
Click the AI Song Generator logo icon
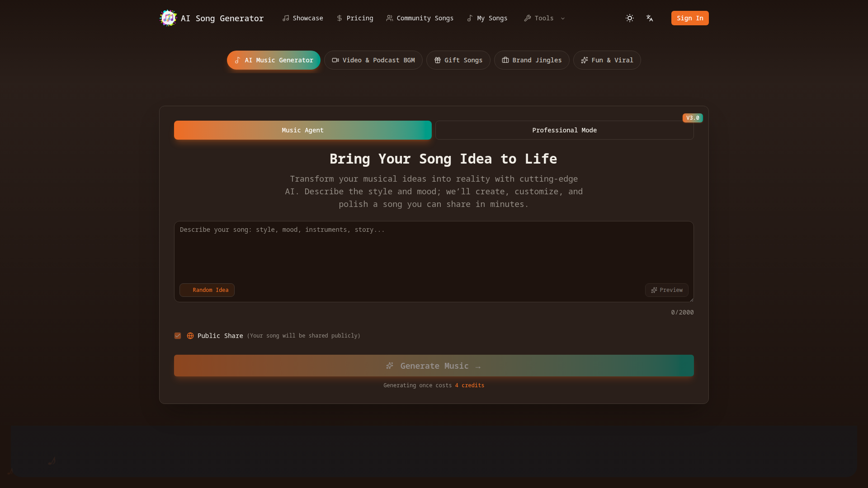pos(168,18)
